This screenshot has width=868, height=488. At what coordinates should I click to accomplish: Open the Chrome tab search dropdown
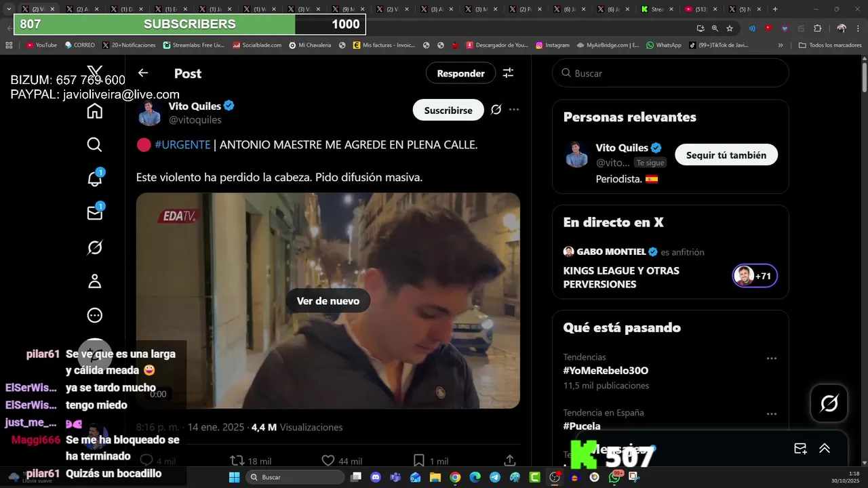tap(9, 9)
